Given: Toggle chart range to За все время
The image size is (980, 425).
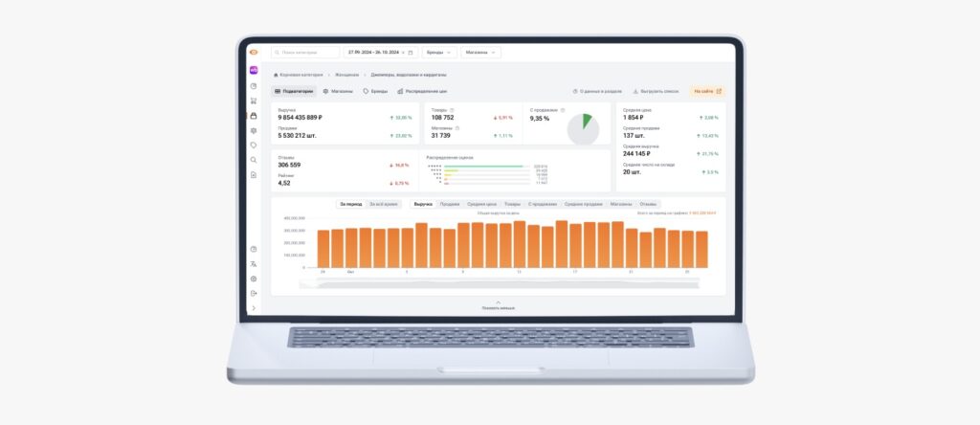Looking at the screenshot, I should 385,204.
